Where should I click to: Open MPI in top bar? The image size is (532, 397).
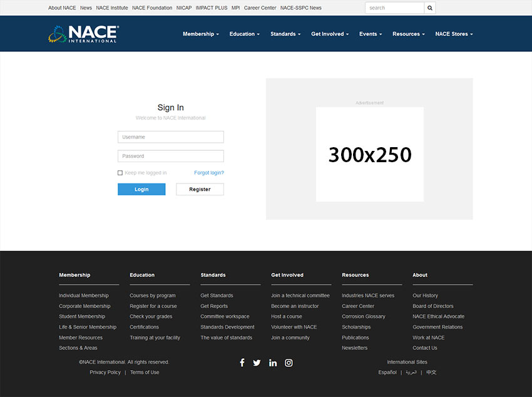235,8
